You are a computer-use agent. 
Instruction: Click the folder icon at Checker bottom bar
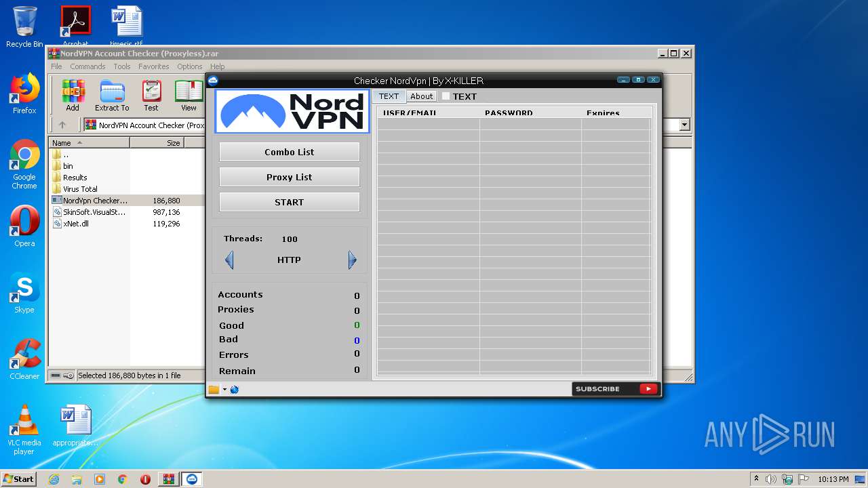[214, 389]
